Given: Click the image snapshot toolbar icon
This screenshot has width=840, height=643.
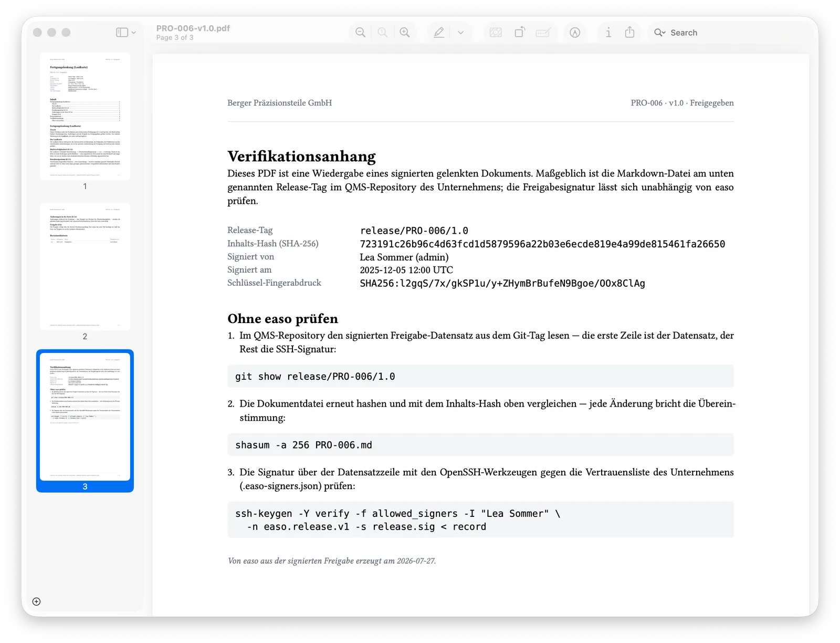Looking at the screenshot, I should pos(495,33).
